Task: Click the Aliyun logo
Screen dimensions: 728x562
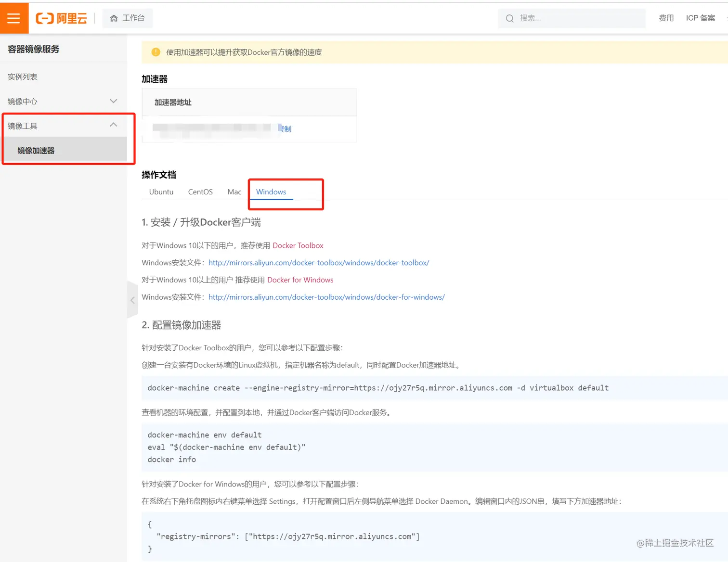Action: 61,18
